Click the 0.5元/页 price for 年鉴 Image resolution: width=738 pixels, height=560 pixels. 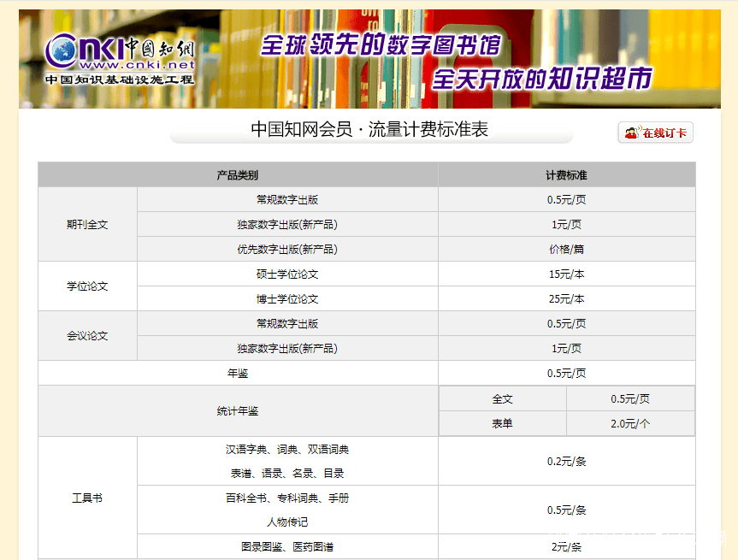[x=567, y=373]
